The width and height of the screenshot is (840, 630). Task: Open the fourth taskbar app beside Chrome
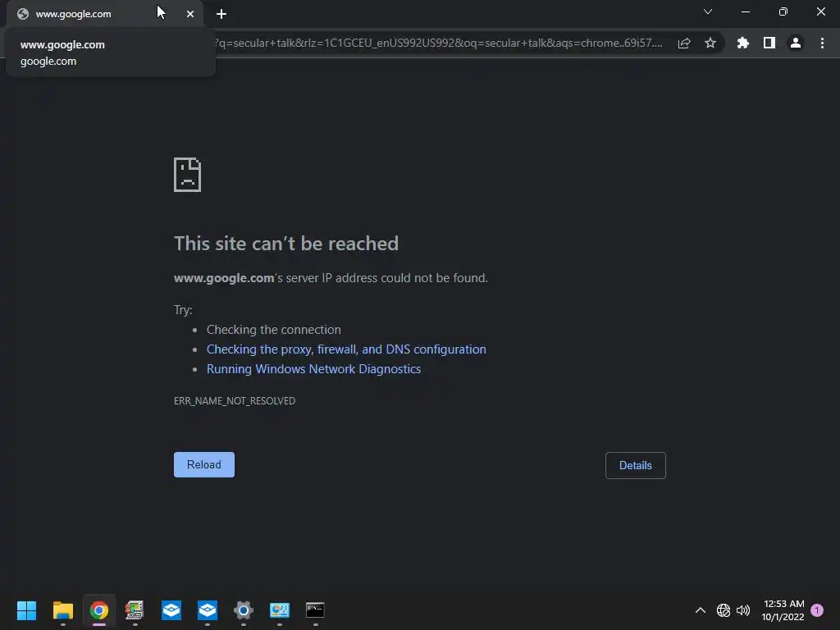pyautogui.click(x=135, y=610)
